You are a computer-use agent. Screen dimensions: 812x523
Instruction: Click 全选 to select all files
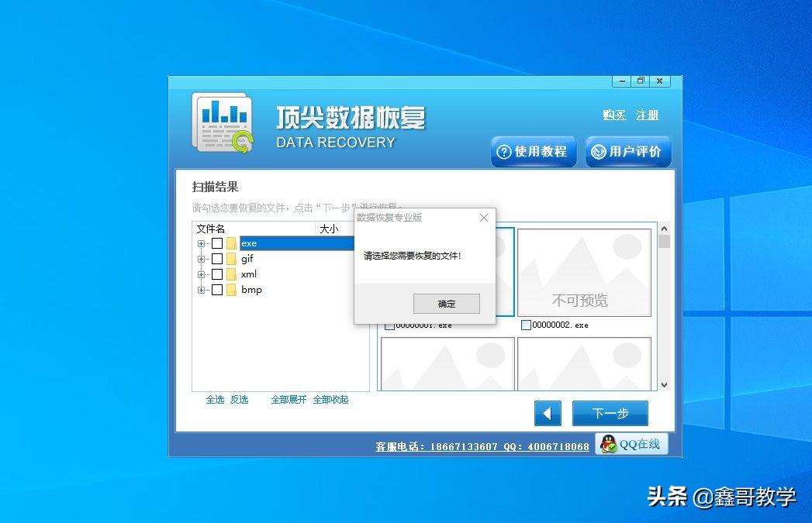coord(215,399)
